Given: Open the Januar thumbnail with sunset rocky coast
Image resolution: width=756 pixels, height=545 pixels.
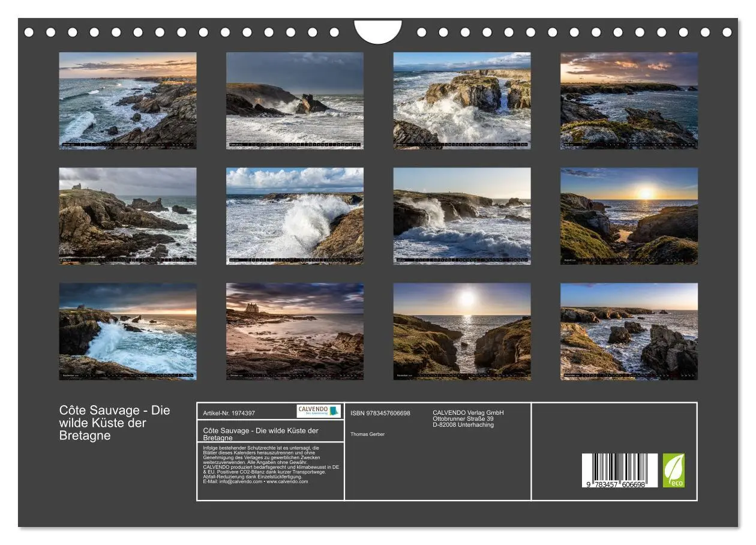Looking at the screenshot, I should point(127,100).
